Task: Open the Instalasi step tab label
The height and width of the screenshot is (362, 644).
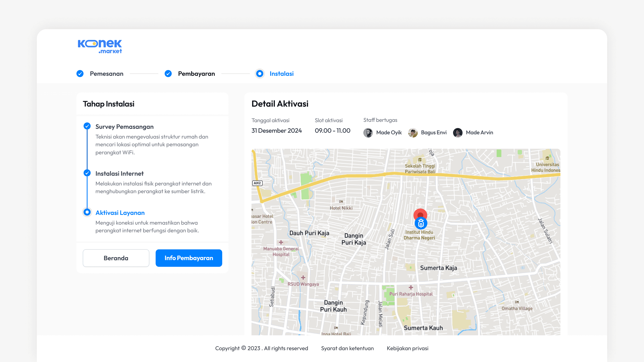Action: pyautogui.click(x=282, y=74)
